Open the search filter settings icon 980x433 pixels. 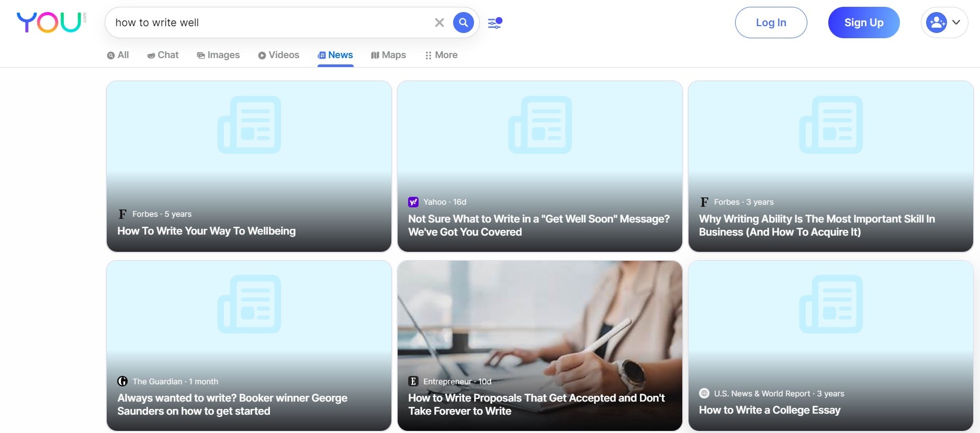click(494, 23)
